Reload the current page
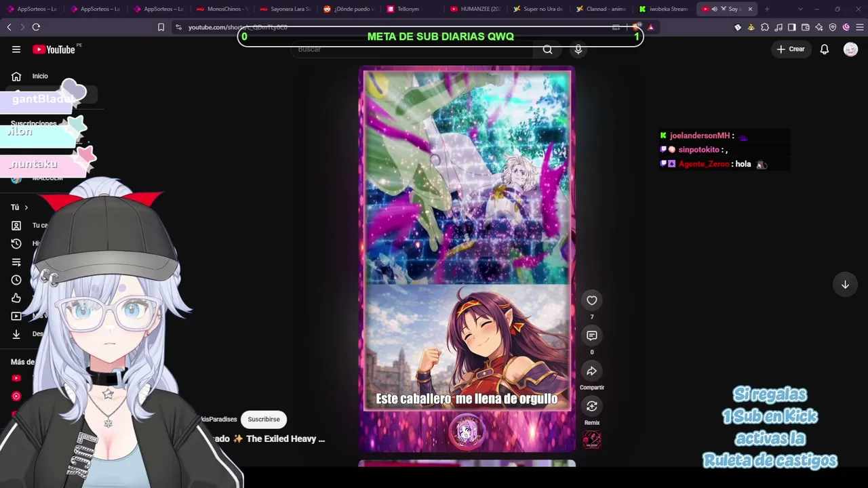Viewport: 868px width, 488px height. pos(36,27)
